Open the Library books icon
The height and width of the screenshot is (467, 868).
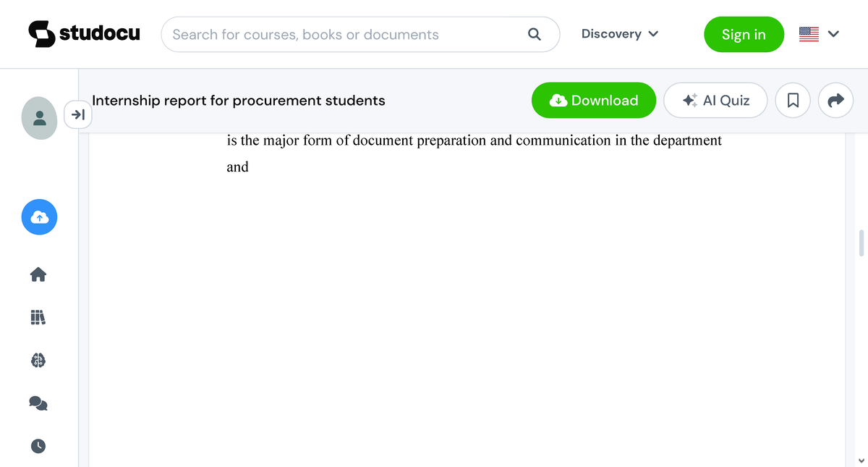[x=38, y=317]
